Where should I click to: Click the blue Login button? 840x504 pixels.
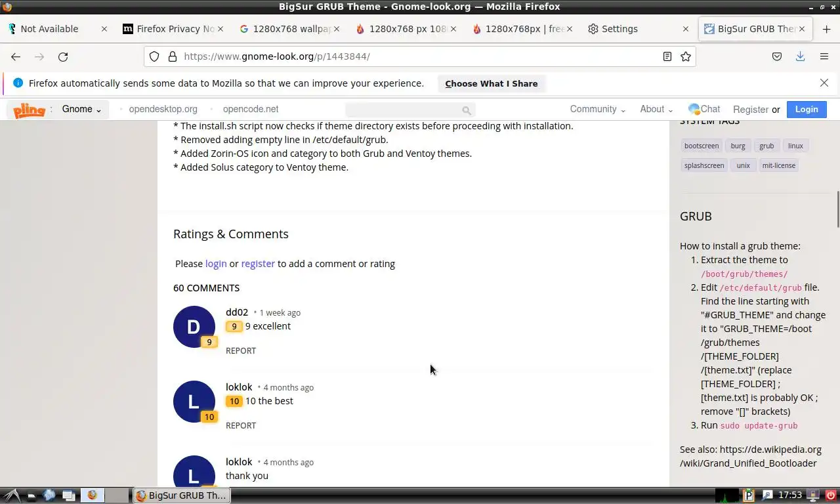(807, 109)
